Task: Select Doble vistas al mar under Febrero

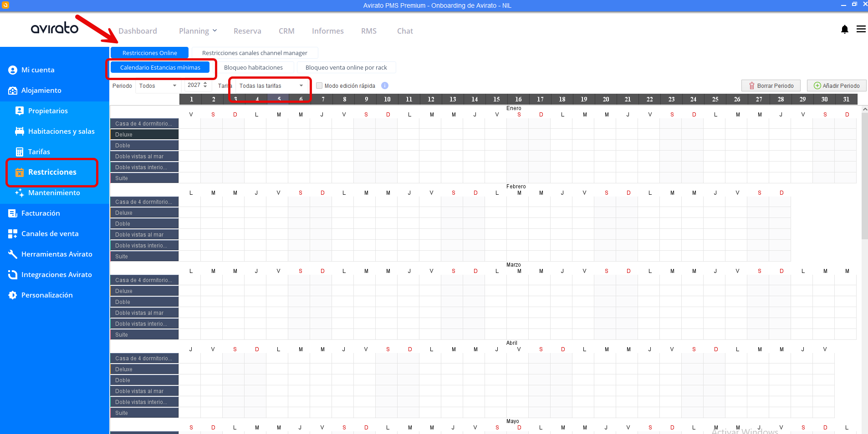Action: (x=144, y=235)
